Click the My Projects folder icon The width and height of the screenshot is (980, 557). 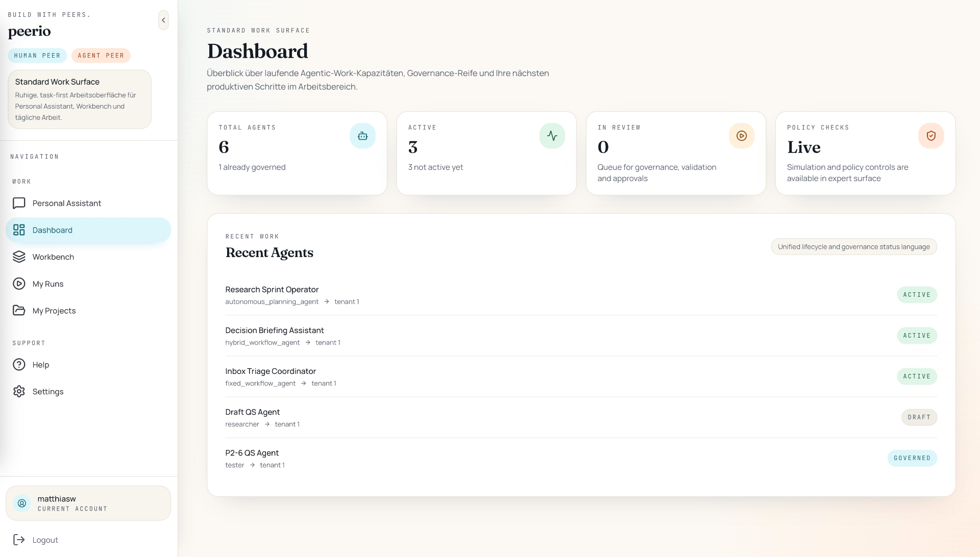coord(19,311)
